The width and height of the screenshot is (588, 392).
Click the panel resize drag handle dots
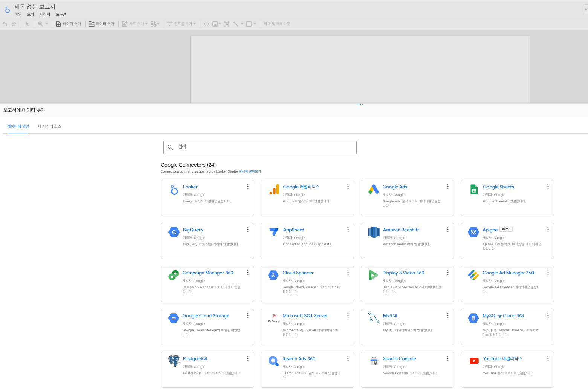360,105
